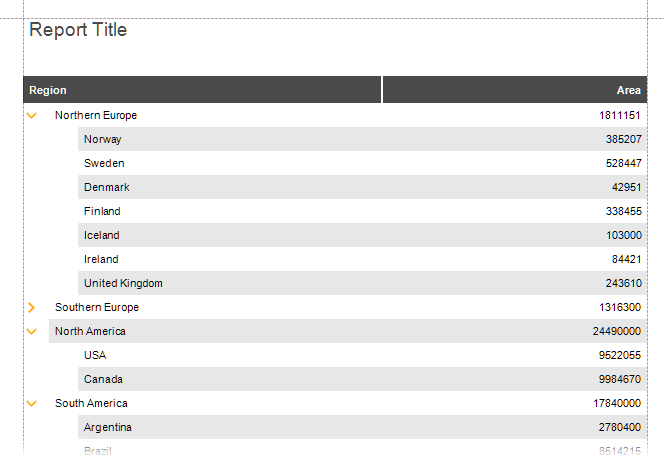Select the Sweden row
Screen dimensions: 664x458
pos(362,163)
